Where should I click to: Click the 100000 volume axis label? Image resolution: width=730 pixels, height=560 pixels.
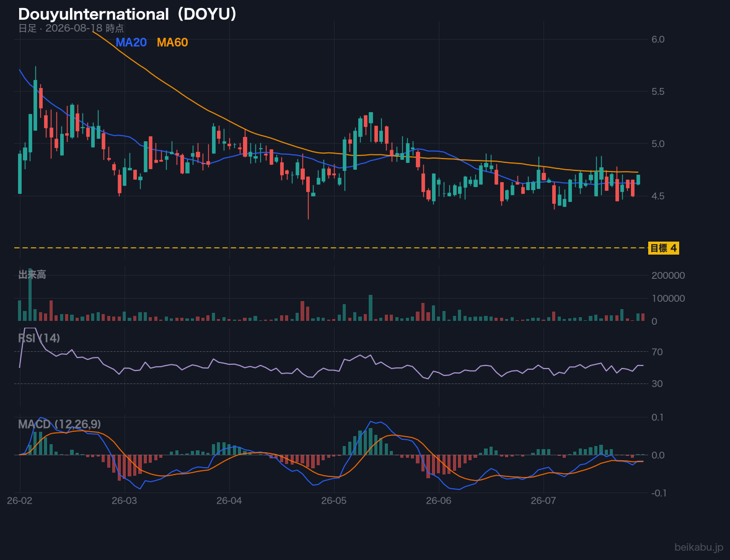click(x=668, y=299)
